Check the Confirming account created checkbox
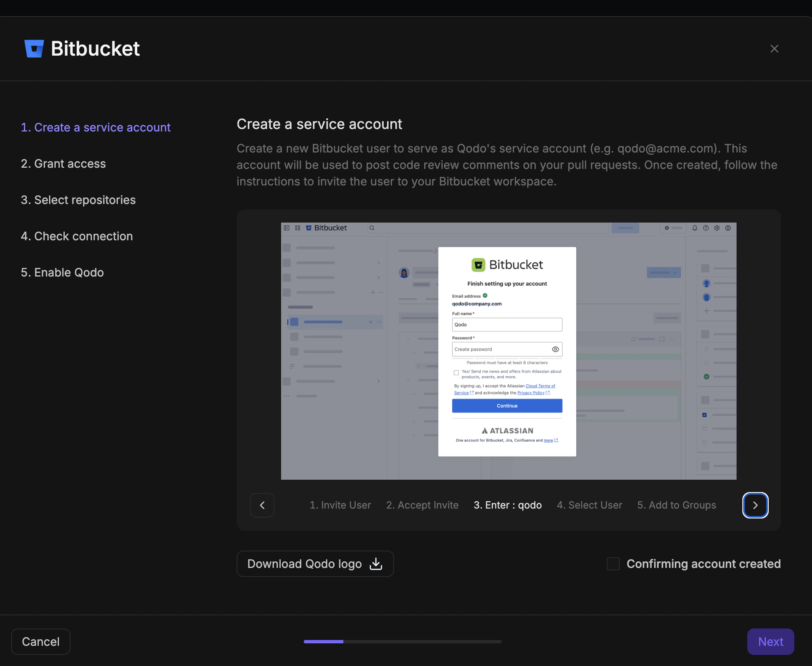Viewport: 812px width, 666px height. pyautogui.click(x=613, y=564)
